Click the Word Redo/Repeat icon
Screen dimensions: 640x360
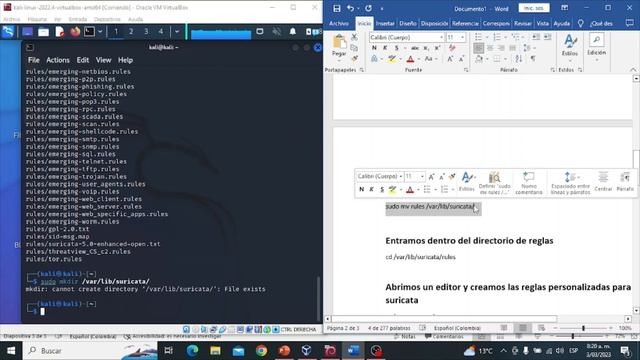click(x=368, y=8)
